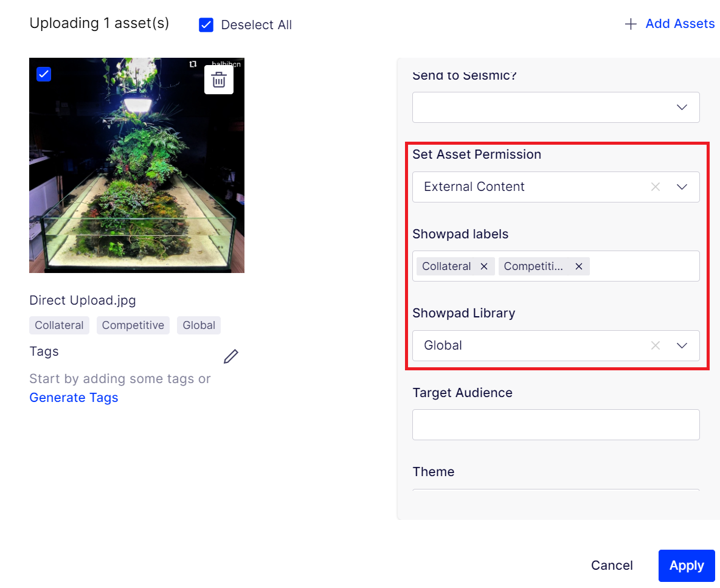Click into the Target Audience field

(556, 424)
